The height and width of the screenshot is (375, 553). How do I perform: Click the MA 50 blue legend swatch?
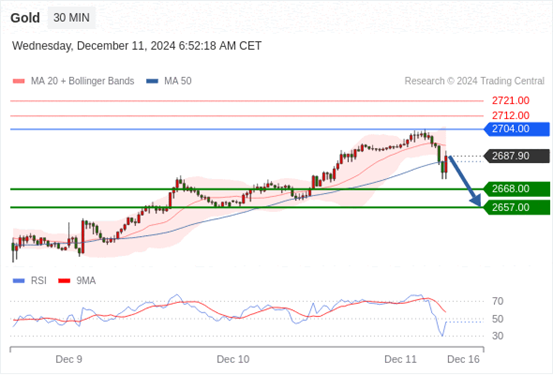(x=152, y=81)
